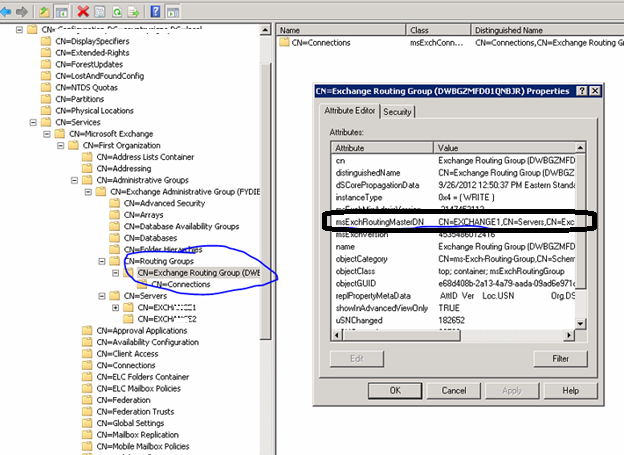624x455 pixels.
Task: Collapse CN=Exchange Administrative Group node
Action: [88, 192]
